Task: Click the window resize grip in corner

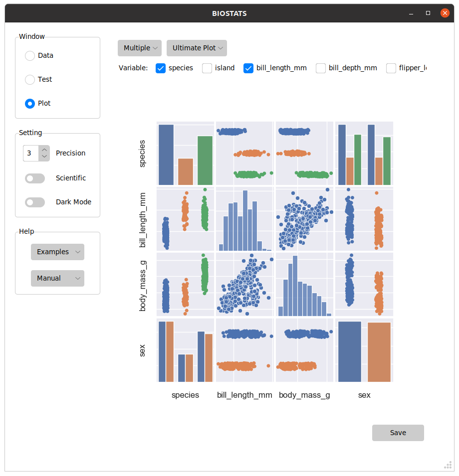Action: [448, 465]
